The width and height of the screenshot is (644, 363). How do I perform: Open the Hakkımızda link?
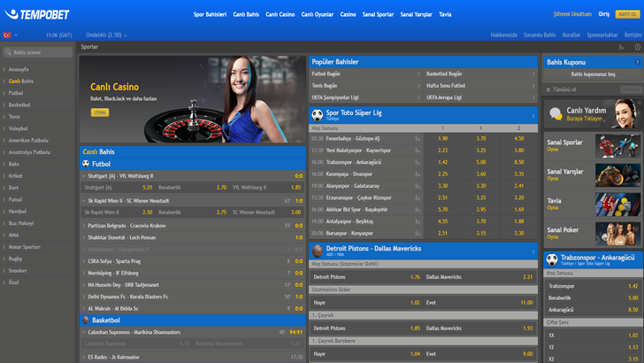[x=503, y=35]
